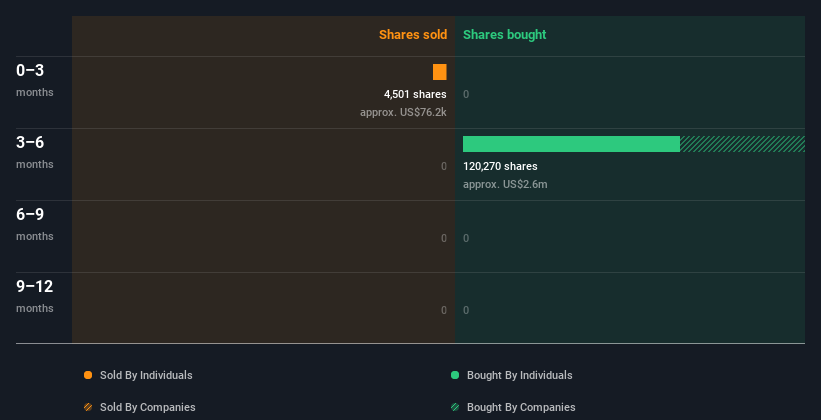Click the 4,501 shares value
This screenshot has height=420, width=821.
(415, 94)
